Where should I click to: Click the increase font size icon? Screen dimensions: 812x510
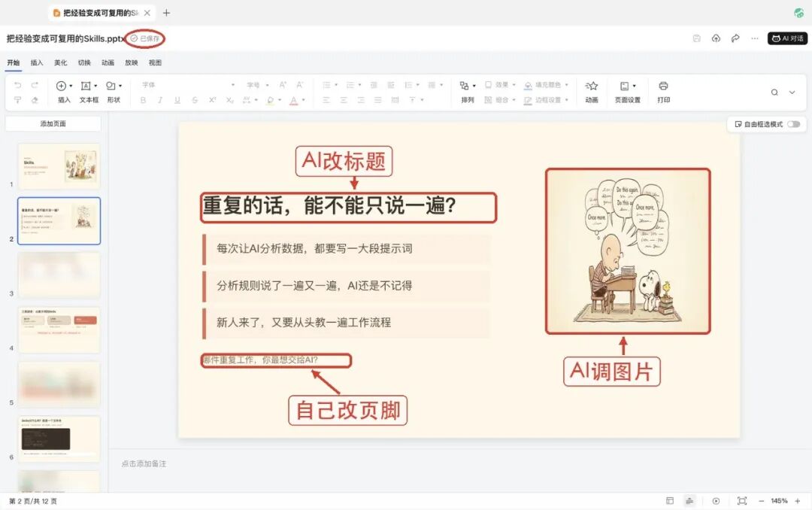tap(283, 85)
